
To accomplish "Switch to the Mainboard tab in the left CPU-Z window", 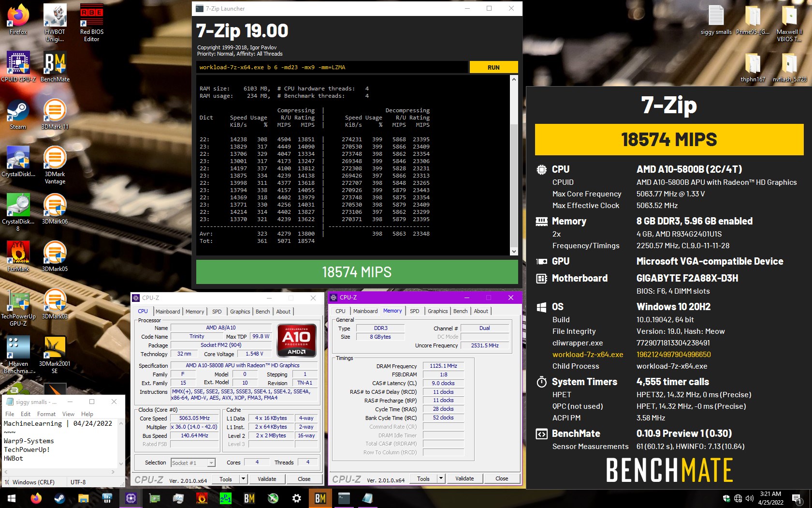I will coord(168,312).
